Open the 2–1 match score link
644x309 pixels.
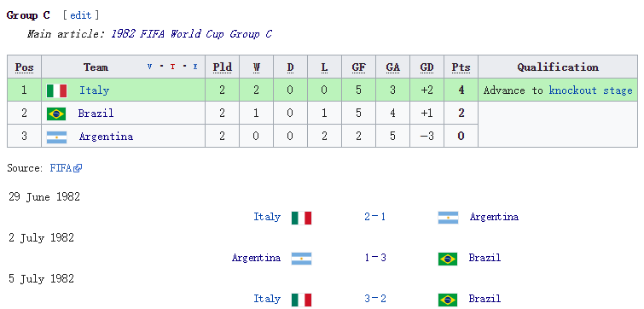[x=375, y=217]
